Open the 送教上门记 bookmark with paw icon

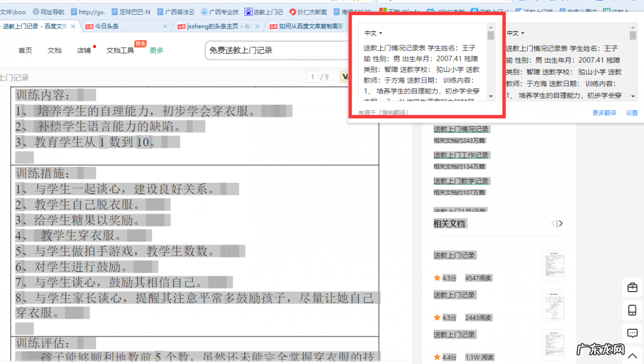[264, 11]
